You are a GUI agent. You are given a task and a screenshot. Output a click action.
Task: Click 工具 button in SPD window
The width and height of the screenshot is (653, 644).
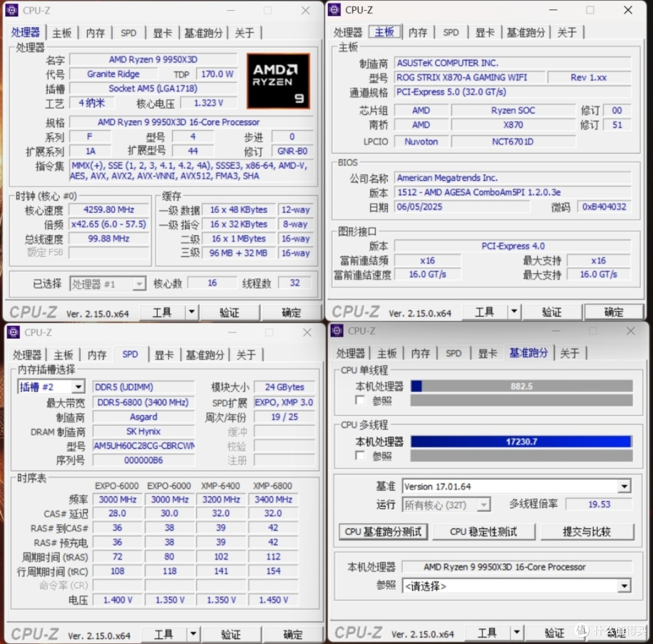click(164, 634)
